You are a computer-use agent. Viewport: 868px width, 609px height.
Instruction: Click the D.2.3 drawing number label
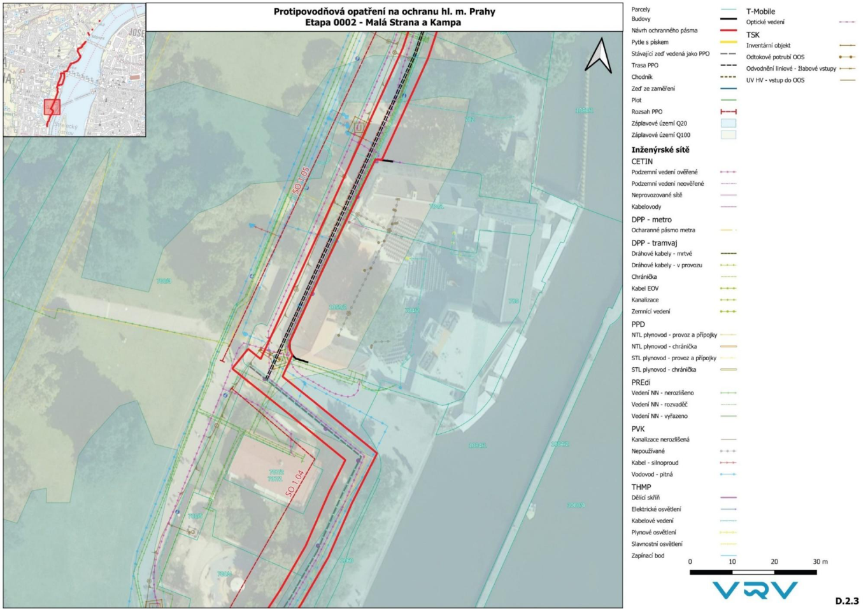coord(846,601)
